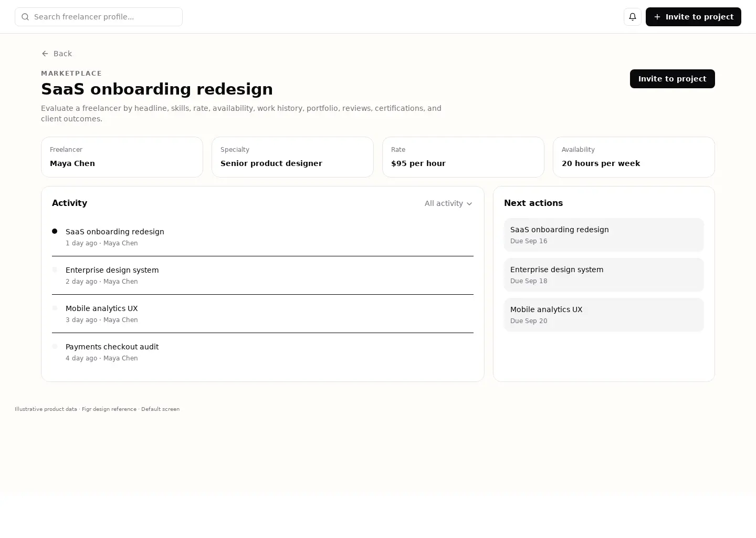
Task: Open Payments checkout audit activity entry
Action: pyautogui.click(x=262, y=352)
